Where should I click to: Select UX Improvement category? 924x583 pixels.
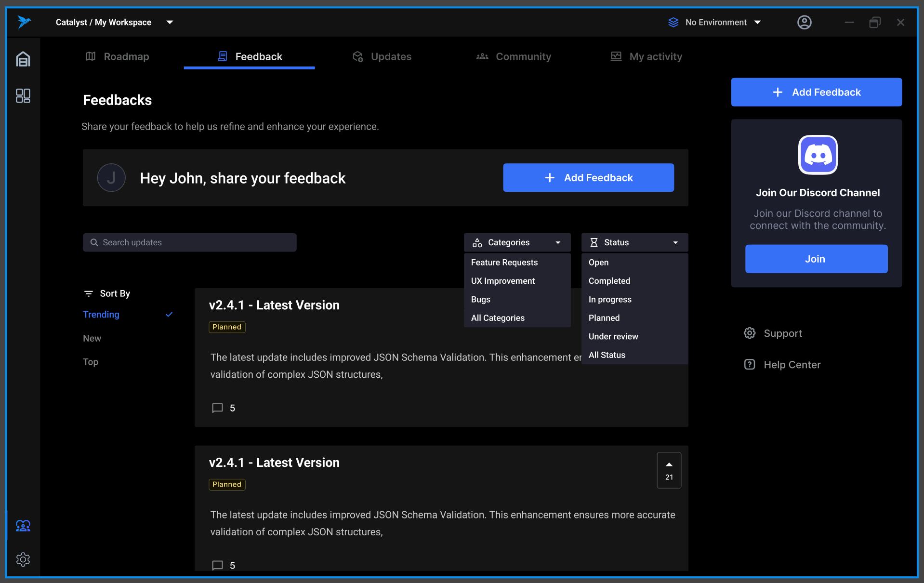[517, 281]
